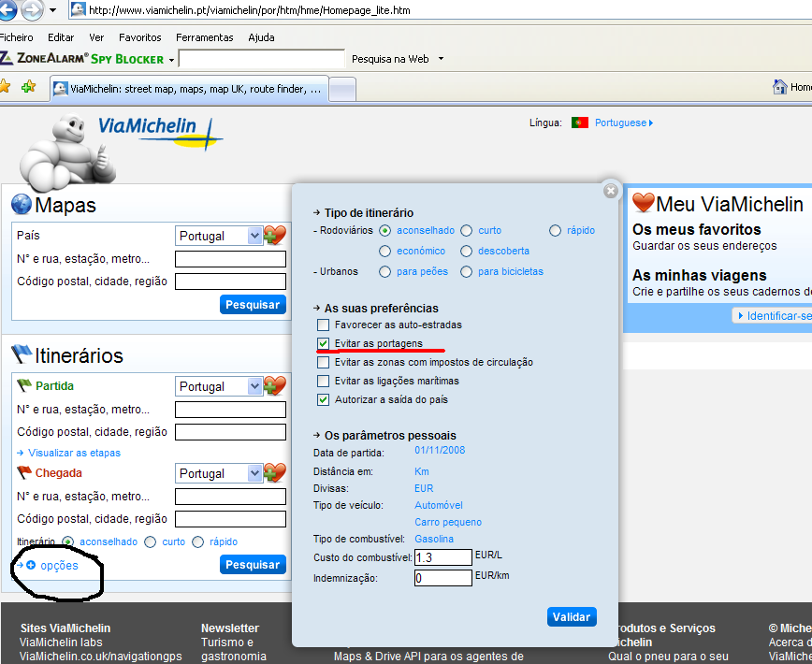The height and width of the screenshot is (664, 812).
Task: Click the favorites heart icon beside Partida dropdown
Action: point(275,386)
